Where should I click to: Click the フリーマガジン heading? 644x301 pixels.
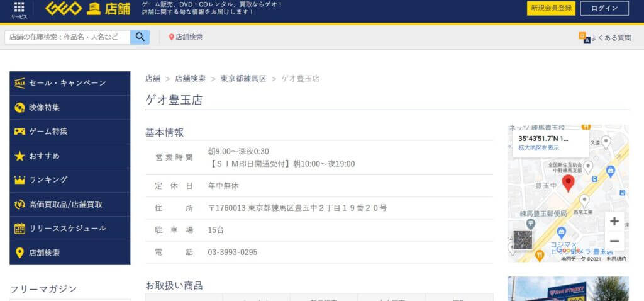(x=43, y=289)
